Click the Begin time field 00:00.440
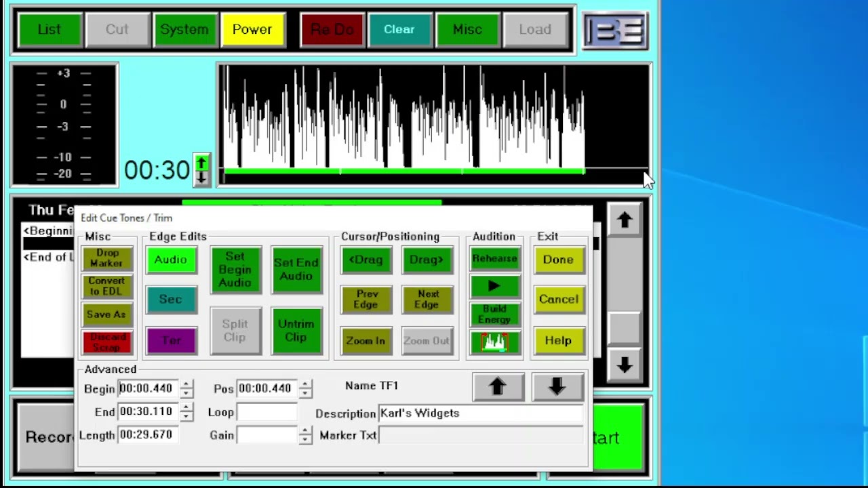Image resolution: width=868 pixels, height=488 pixels. click(x=149, y=388)
